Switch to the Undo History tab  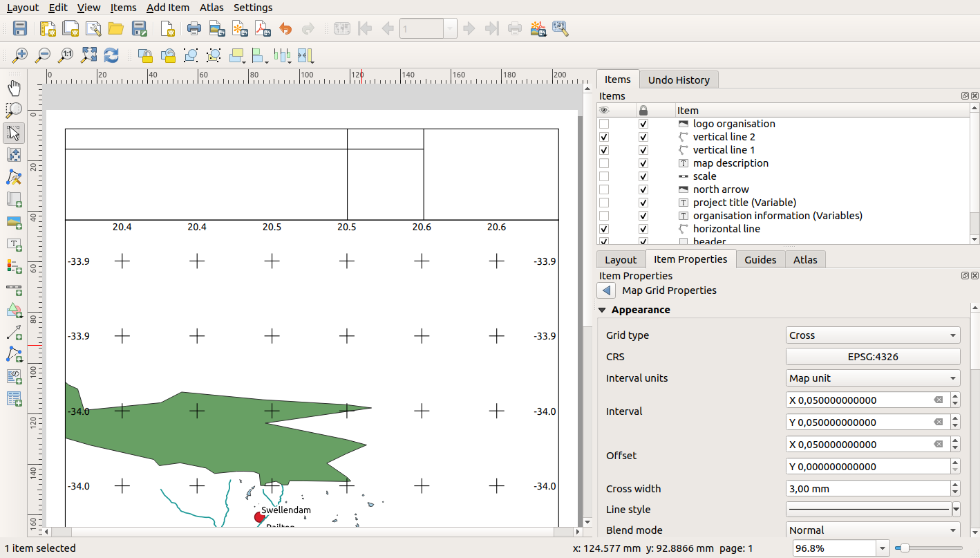[x=679, y=80]
